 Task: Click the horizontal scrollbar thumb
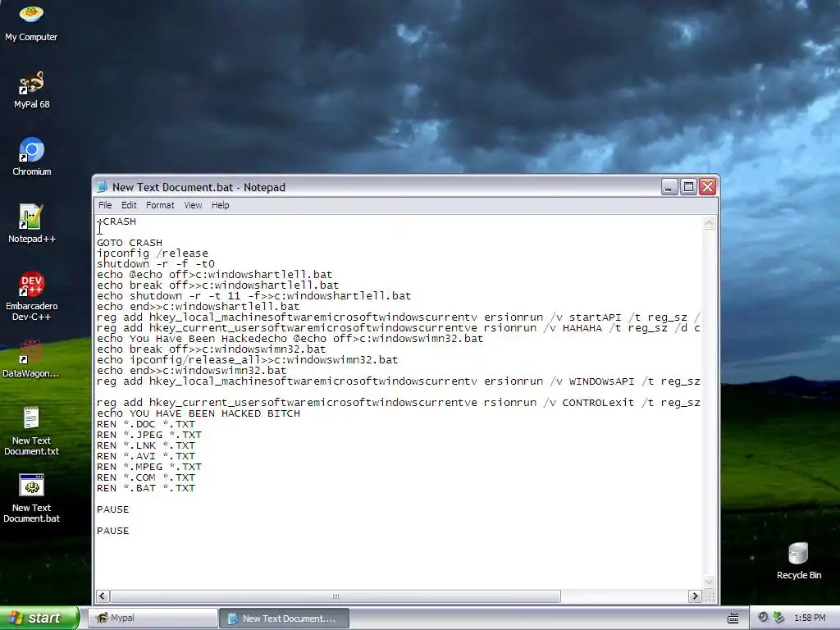336,596
